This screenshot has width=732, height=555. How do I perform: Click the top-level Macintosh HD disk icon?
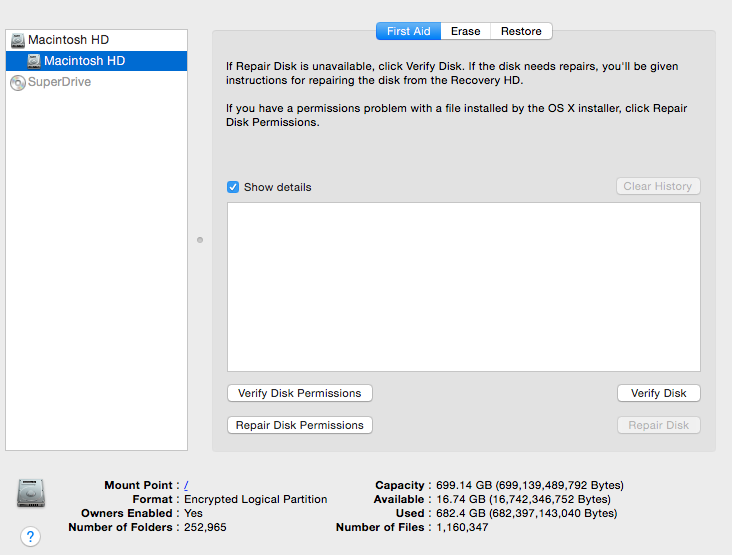pos(18,40)
